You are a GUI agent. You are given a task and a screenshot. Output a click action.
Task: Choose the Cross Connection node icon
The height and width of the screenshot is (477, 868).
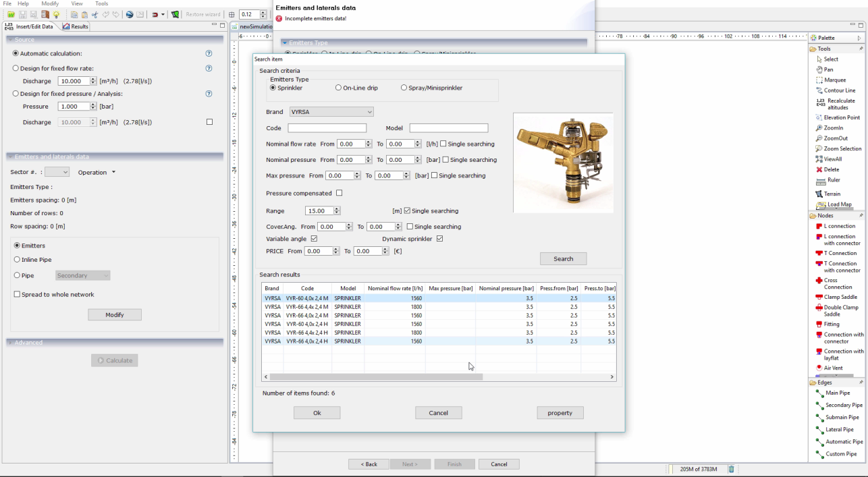[x=819, y=281]
